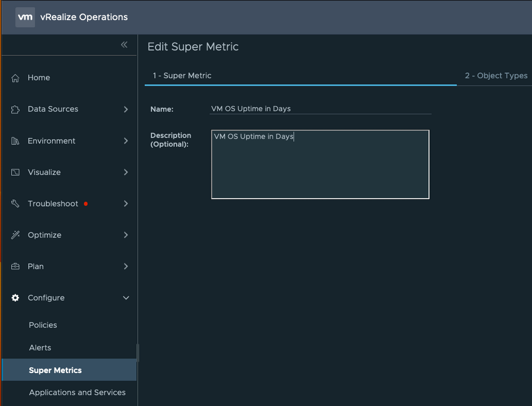Click the Name: field label
532x406 pixels.
coord(162,109)
